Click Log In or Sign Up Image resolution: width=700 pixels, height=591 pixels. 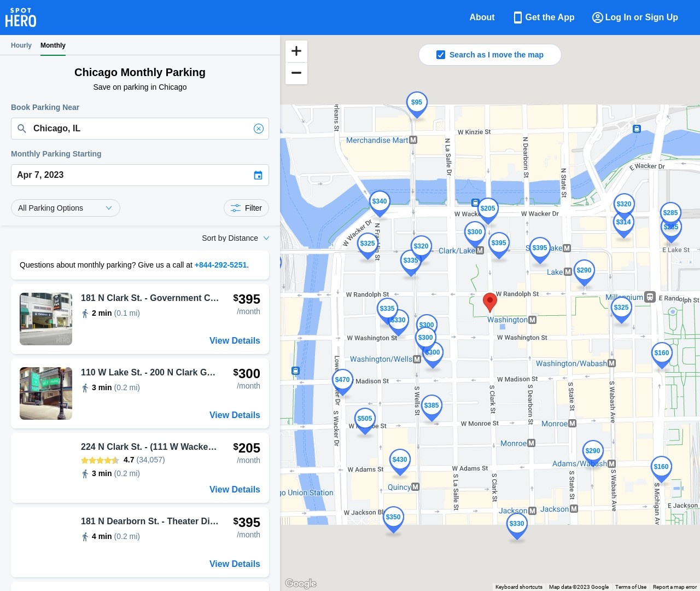[635, 18]
